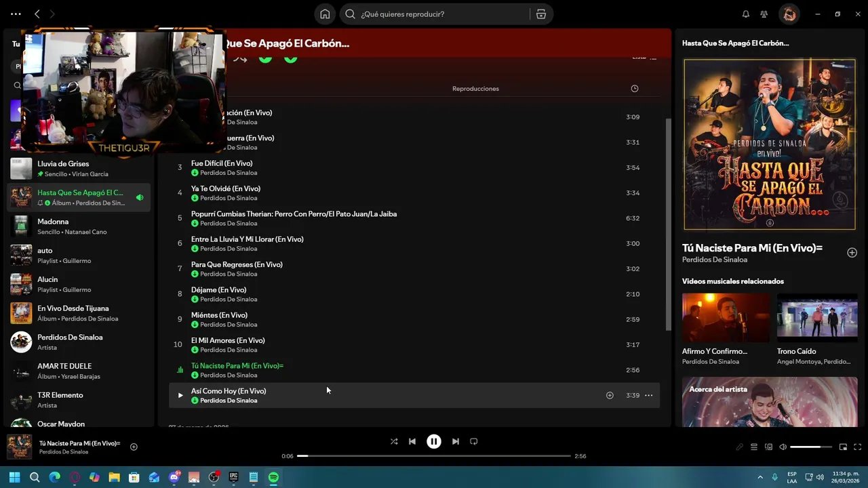Open the lyrics microphone icon
Image resolution: width=868 pixels, height=488 pixels.
[740, 447]
